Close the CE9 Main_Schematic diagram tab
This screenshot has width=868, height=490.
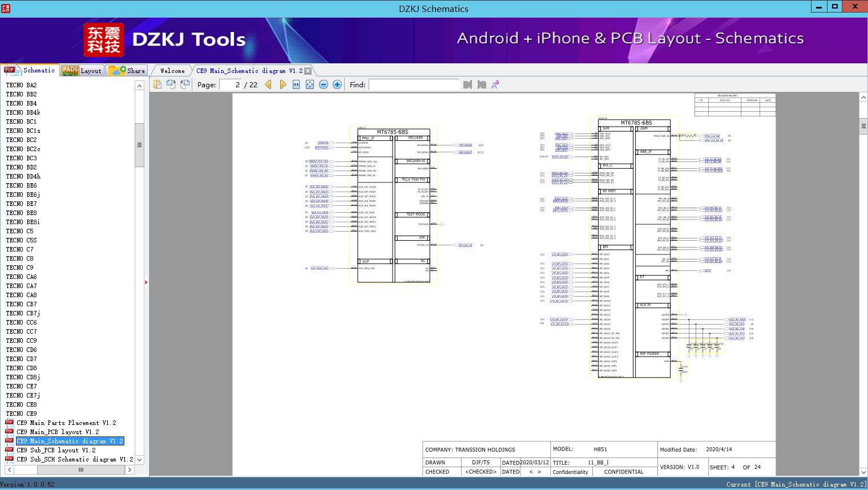pyautogui.click(x=308, y=71)
